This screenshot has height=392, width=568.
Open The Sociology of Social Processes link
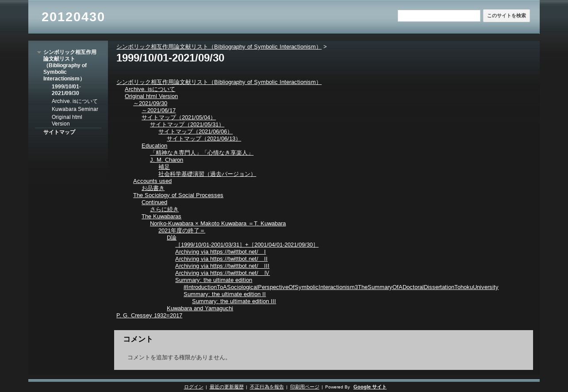pos(178,195)
